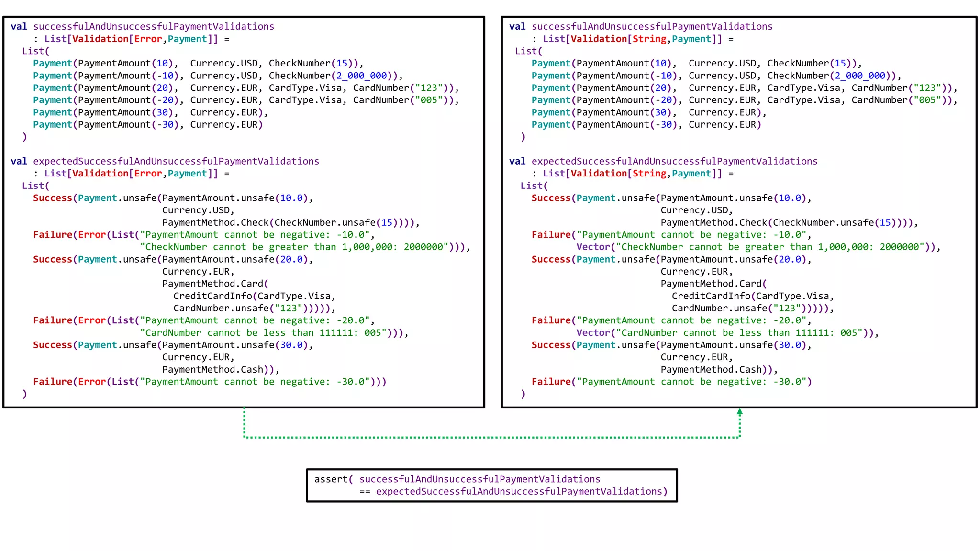Click left panel's val successfulAndUnsuccessfulPaymentValidations name
The height and width of the screenshot is (551, 980).
click(153, 26)
